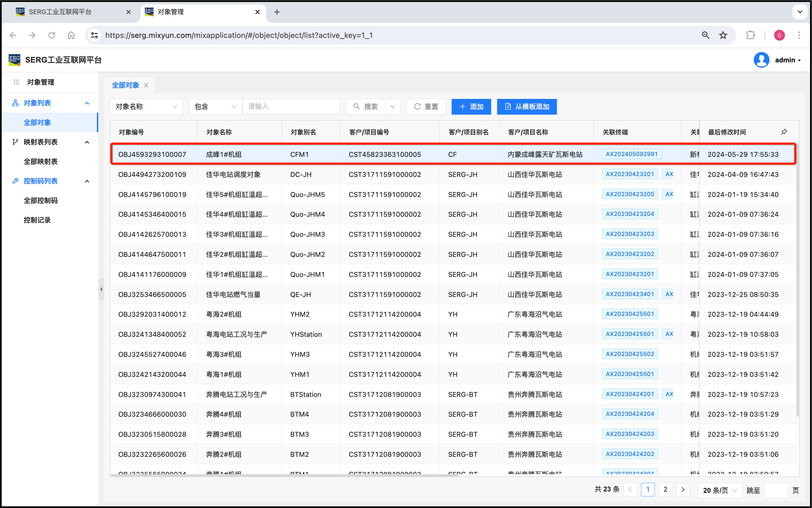Click the browser reload icon
Image resolution: width=812 pixels, height=508 pixels.
(52, 35)
